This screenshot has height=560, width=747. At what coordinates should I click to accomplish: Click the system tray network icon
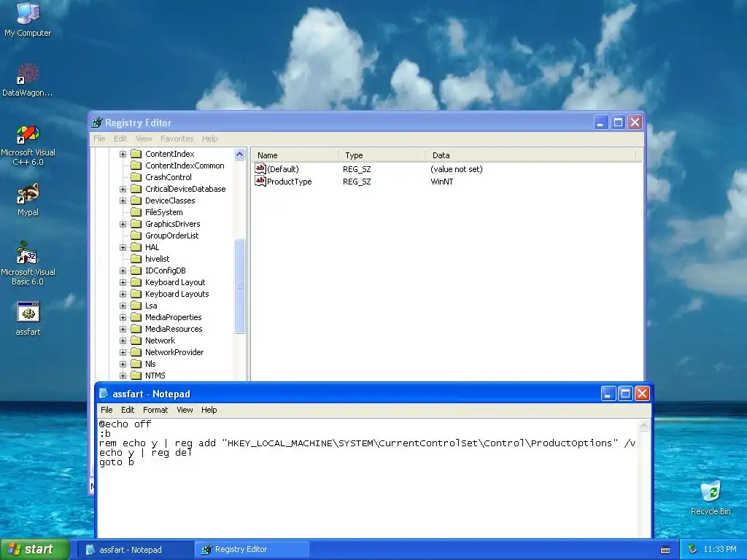[693, 549]
